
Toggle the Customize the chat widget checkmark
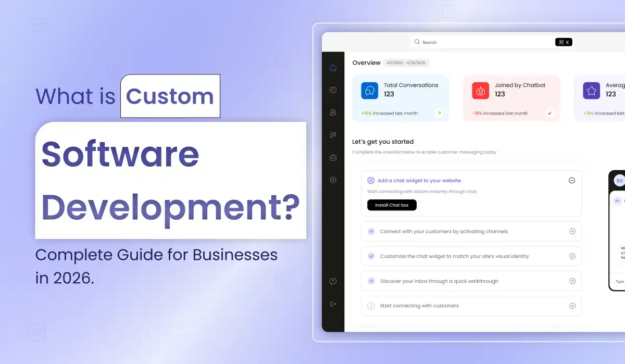371,256
